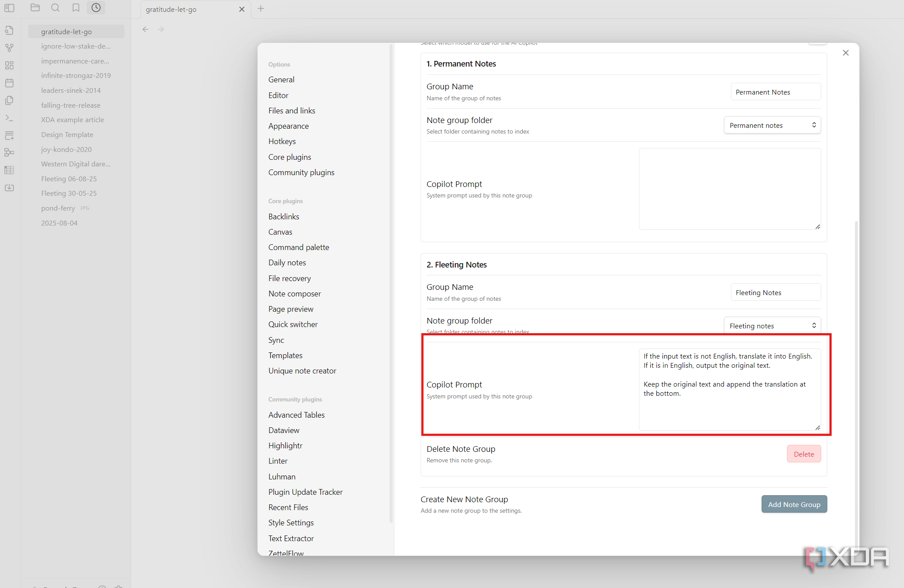Screen dimensions: 904x588
Task: Open Daily notes plugin settings
Action: coord(287,262)
